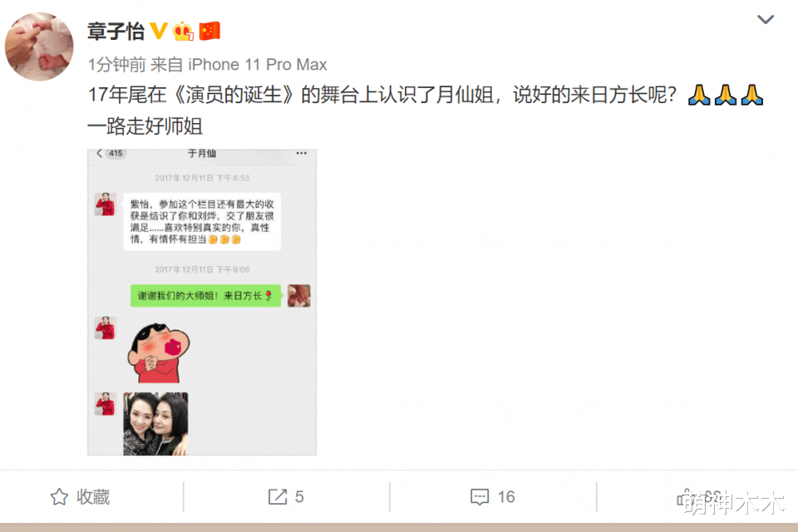Click the back arrow in the chat screenshot

(x=100, y=153)
